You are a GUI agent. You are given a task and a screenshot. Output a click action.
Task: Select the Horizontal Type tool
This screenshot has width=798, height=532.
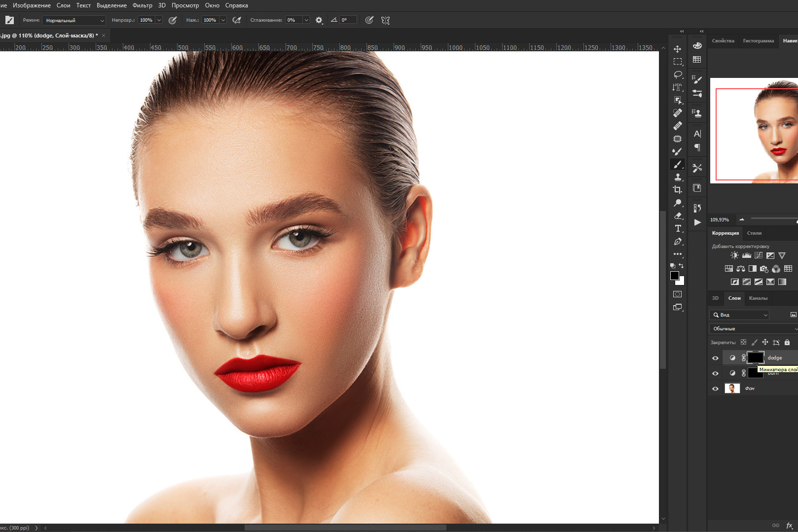pos(678,228)
